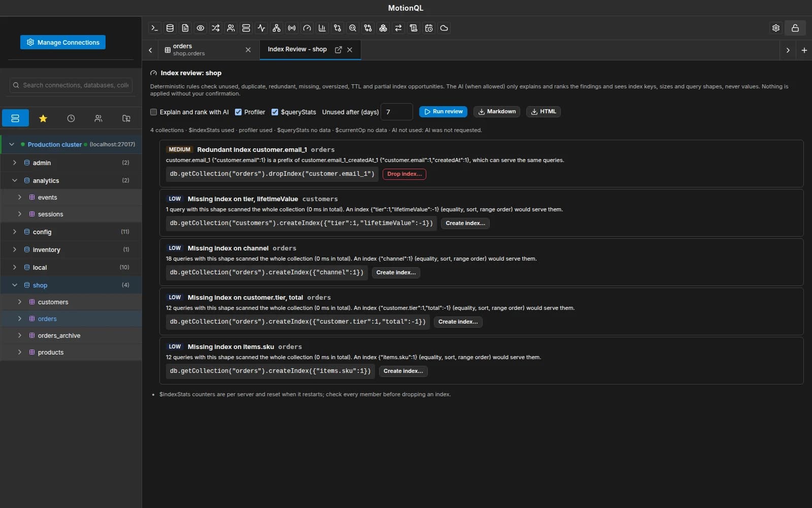Expand the customers collection node

(20, 302)
